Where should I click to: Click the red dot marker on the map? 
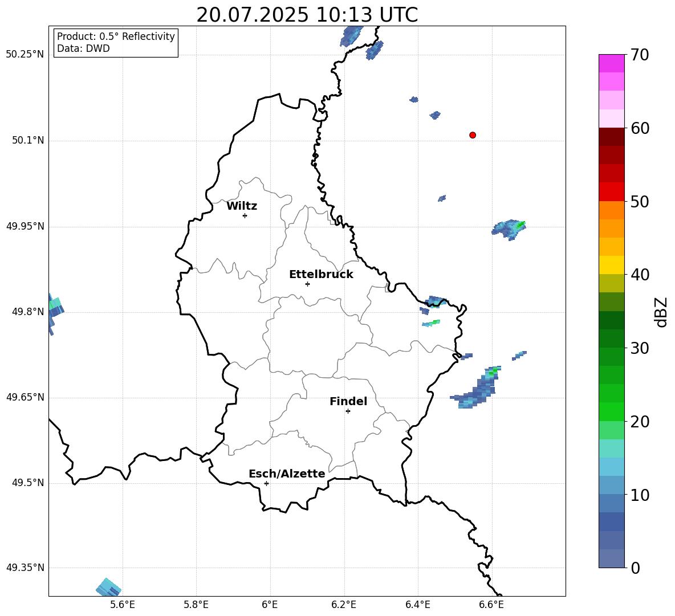click(x=472, y=135)
